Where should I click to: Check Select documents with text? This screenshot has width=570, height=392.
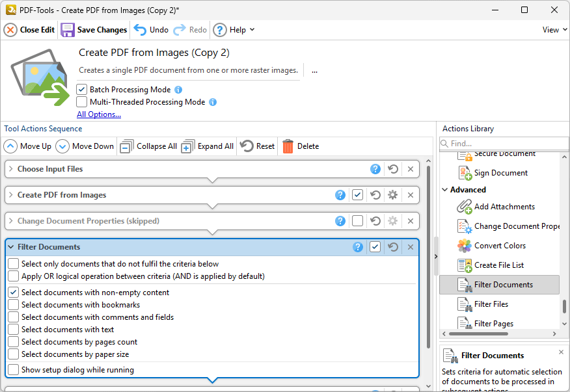[x=14, y=330]
